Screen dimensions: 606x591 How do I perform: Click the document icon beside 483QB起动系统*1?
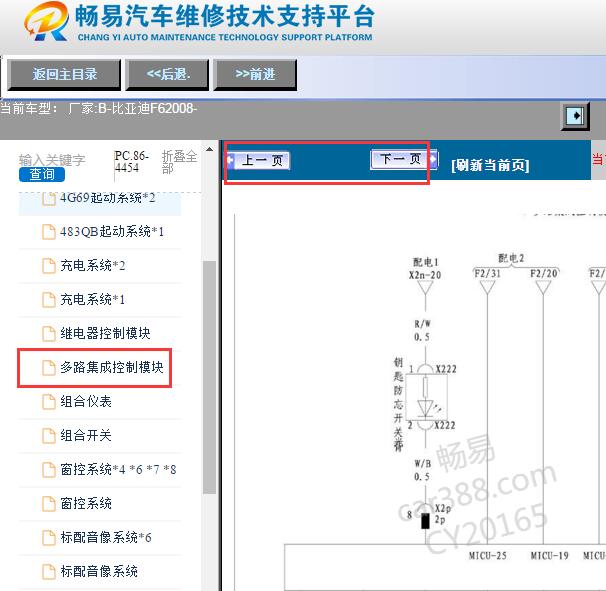pos(49,232)
